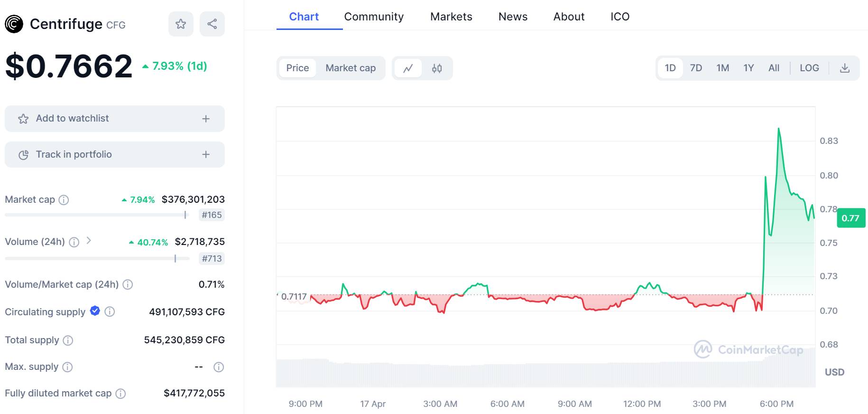Viewport: 868px width, 414px height.
Task: Click the USD currency label on chart
Action: tap(834, 372)
